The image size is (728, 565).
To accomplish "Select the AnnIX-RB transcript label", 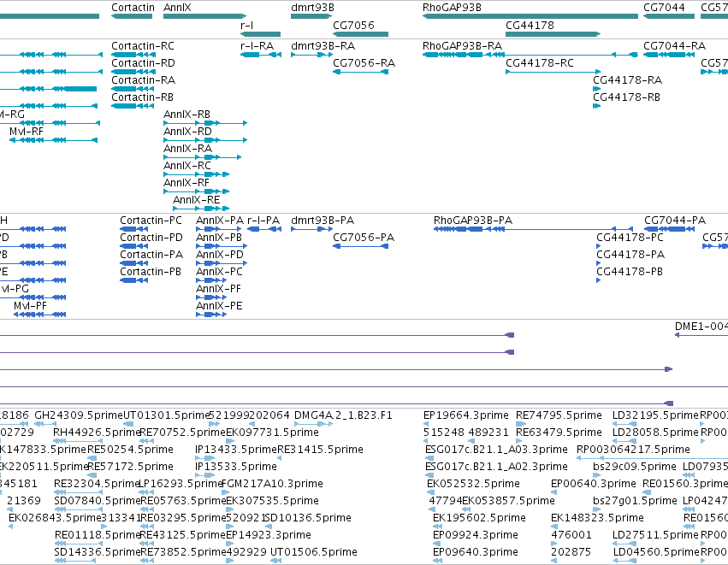I will (186, 115).
